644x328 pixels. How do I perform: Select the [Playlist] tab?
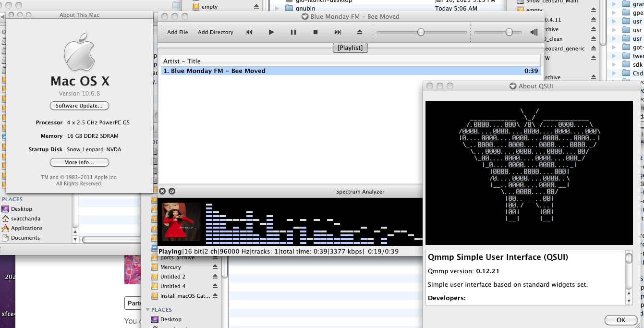(x=350, y=48)
